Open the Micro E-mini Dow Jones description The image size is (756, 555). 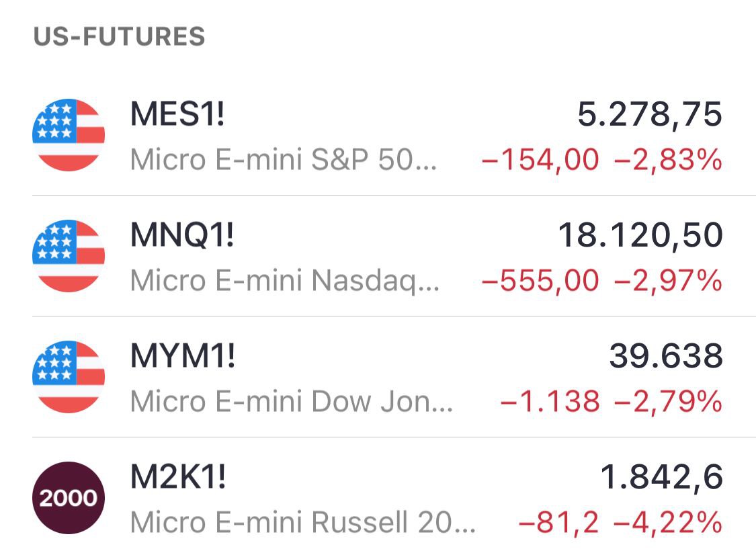click(292, 402)
